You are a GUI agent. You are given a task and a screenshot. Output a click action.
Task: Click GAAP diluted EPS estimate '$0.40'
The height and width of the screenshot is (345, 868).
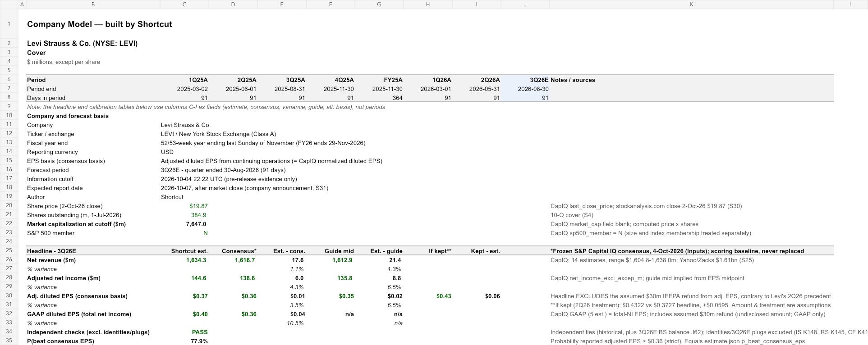[x=200, y=314]
